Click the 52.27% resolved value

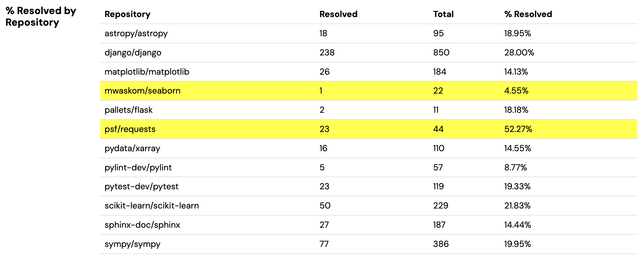[x=518, y=129]
